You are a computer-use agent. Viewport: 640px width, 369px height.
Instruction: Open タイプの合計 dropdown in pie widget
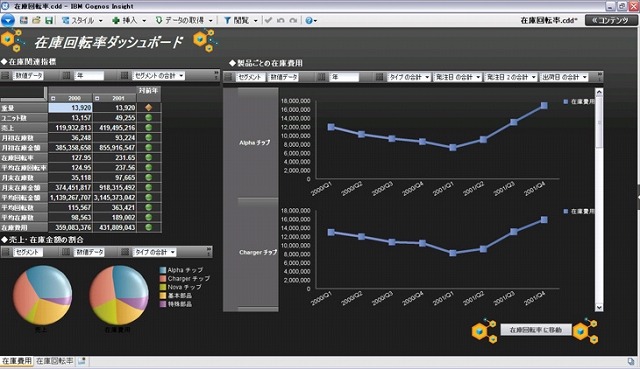155,252
